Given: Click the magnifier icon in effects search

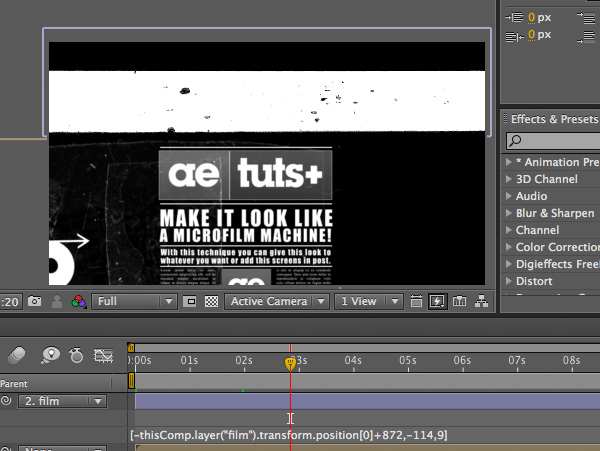Looking at the screenshot, I should 515,140.
